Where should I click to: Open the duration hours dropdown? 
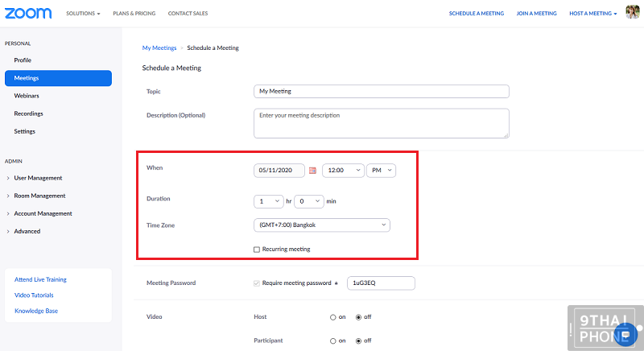click(x=269, y=200)
